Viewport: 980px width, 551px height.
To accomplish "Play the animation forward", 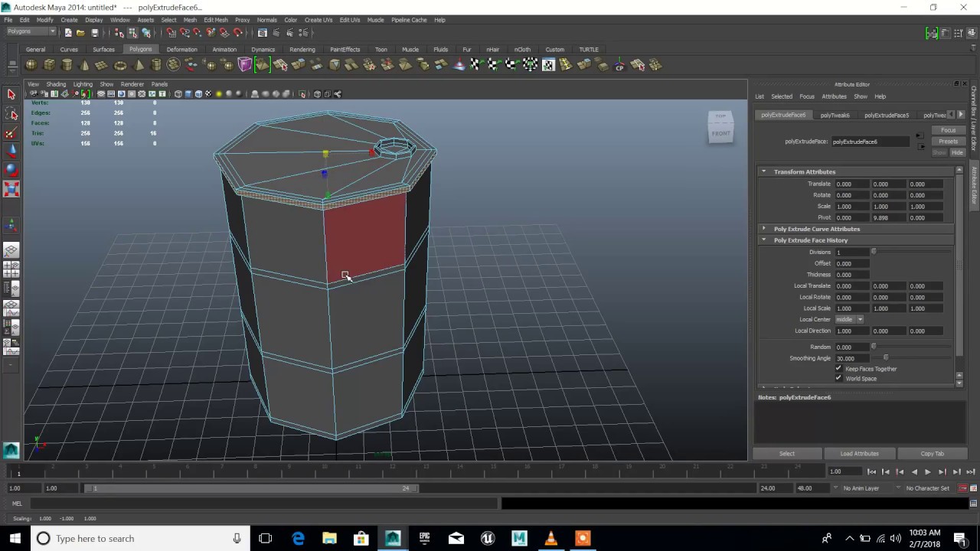I will click(928, 472).
